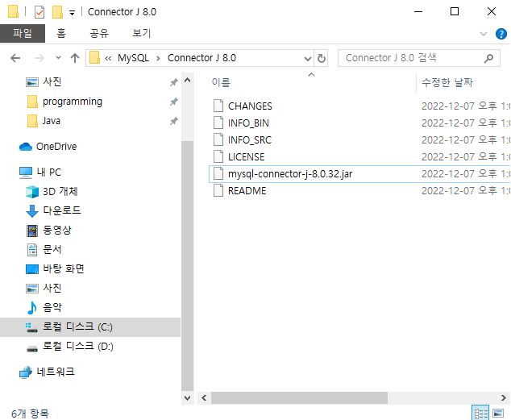Image resolution: width=511 pixels, height=420 pixels.
Task: Open the 홈 ribbon tab
Action: pos(61,33)
